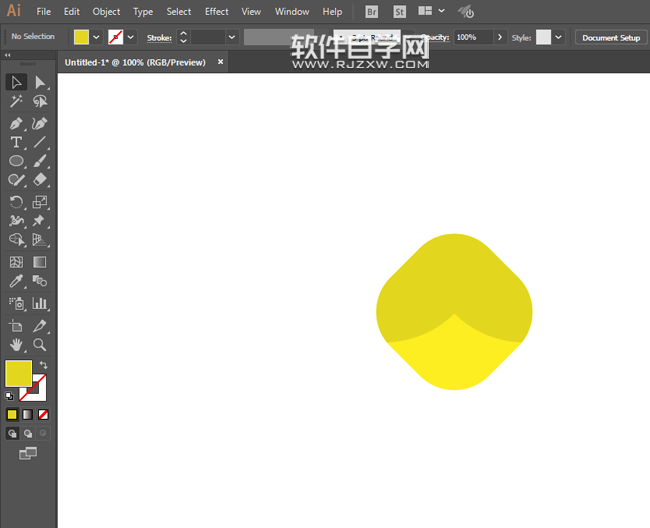Close the Untitled-1 document tab
This screenshot has height=528, width=650.
pyautogui.click(x=221, y=62)
